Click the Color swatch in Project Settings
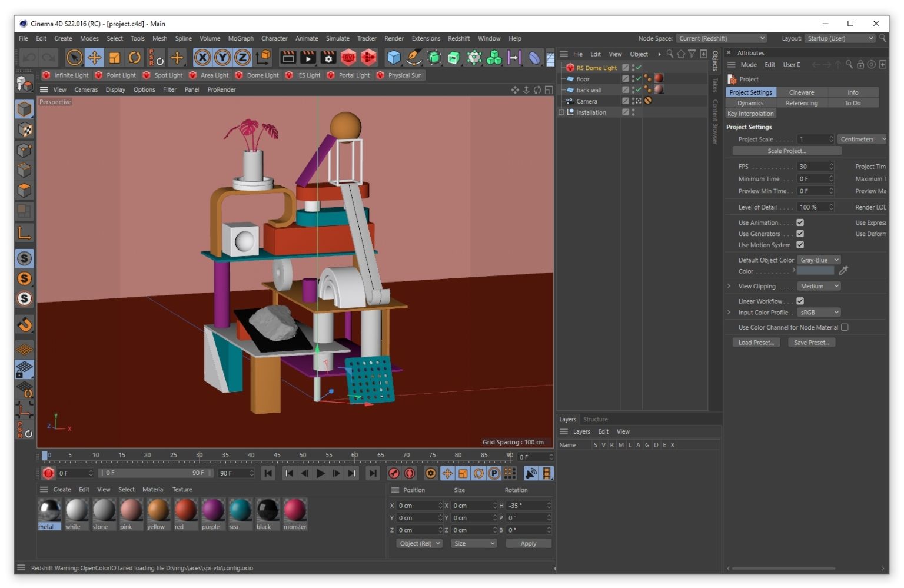 816,271
